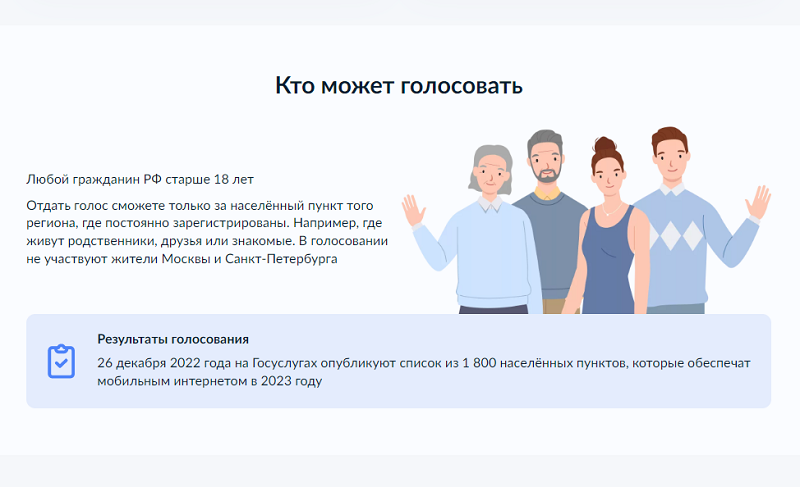Click the raised hand of the young man

(759, 202)
